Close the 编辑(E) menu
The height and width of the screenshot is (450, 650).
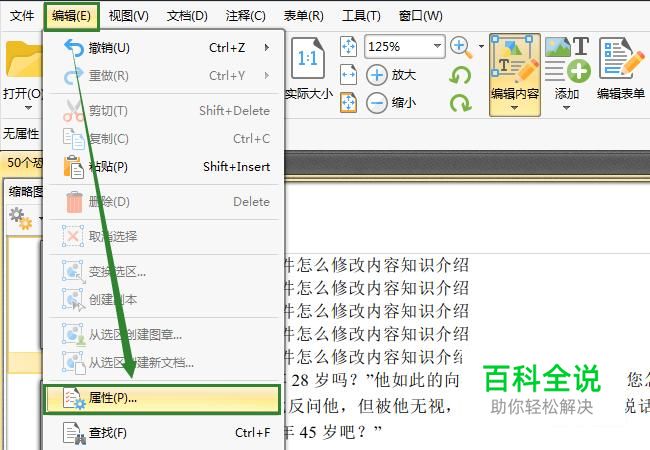pyautogui.click(x=71, y=16)
